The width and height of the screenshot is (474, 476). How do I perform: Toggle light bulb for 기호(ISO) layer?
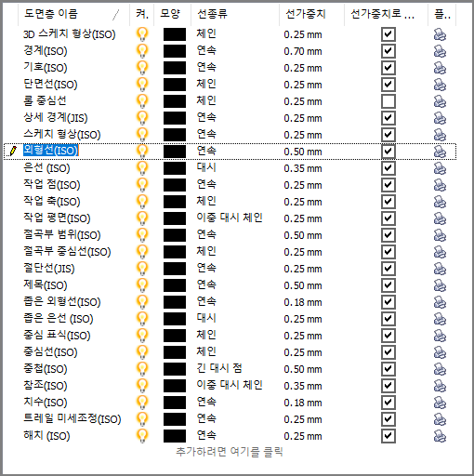pos(142,68)
